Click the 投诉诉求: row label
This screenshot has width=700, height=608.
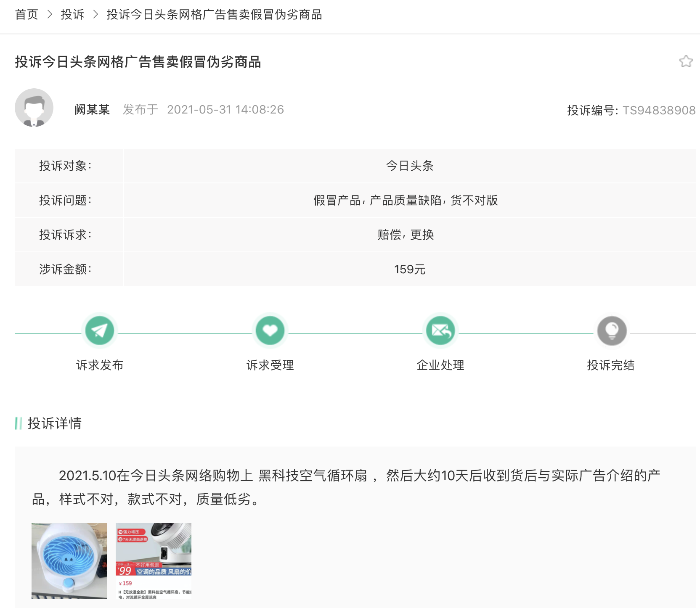pyautogui.click(x=65, y=235)
